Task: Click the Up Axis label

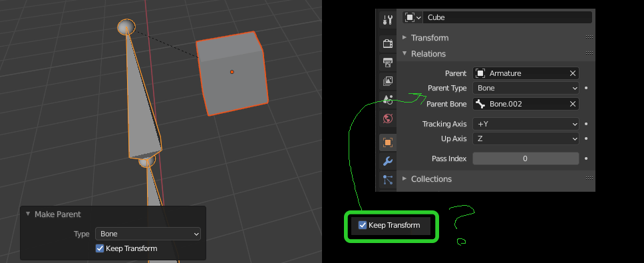Action: tap(454, 139)
